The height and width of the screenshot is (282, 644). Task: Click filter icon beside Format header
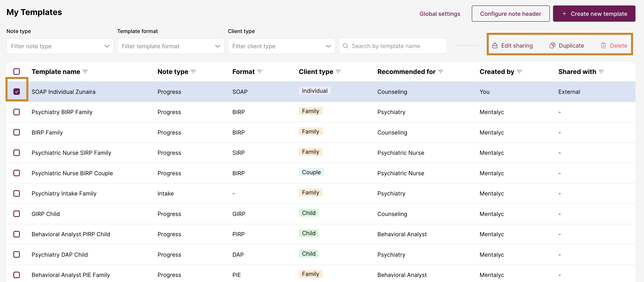[x=260, y=72]
